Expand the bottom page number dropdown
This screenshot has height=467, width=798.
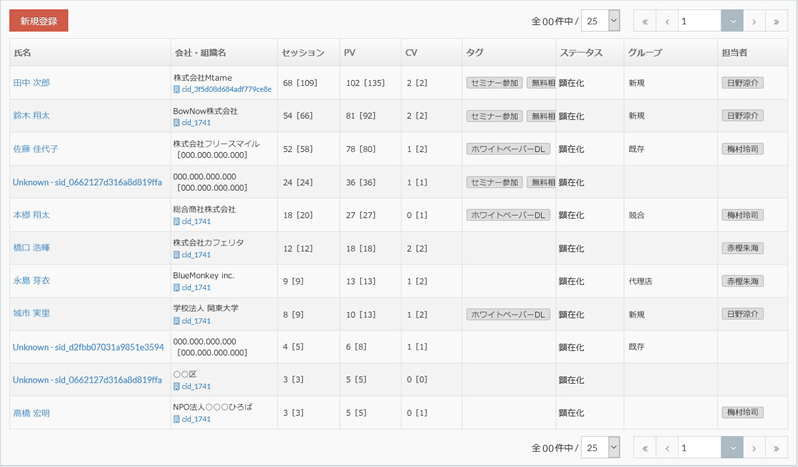732,447
